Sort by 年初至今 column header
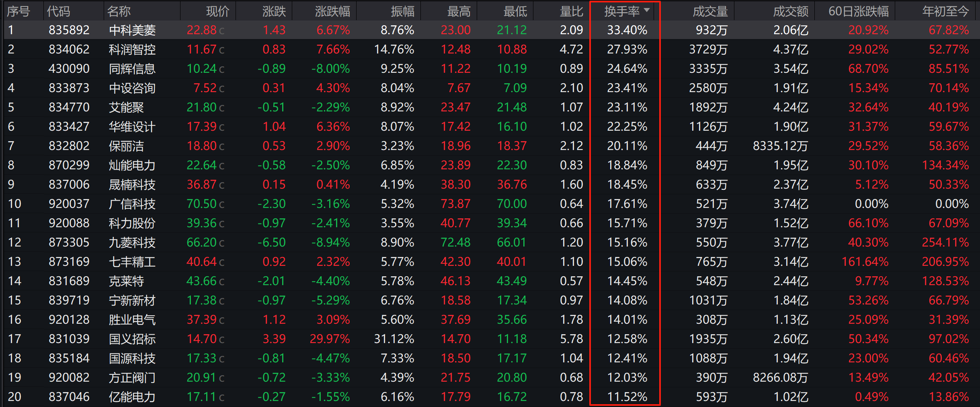The width and height of the screenshot is (980, 407). pyautogui.click(x=945, y=11)
